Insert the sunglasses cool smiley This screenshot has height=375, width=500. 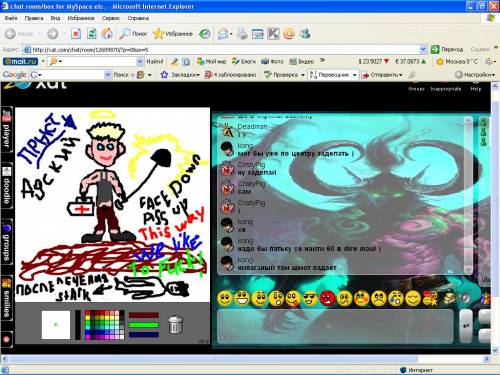[310, 298]
